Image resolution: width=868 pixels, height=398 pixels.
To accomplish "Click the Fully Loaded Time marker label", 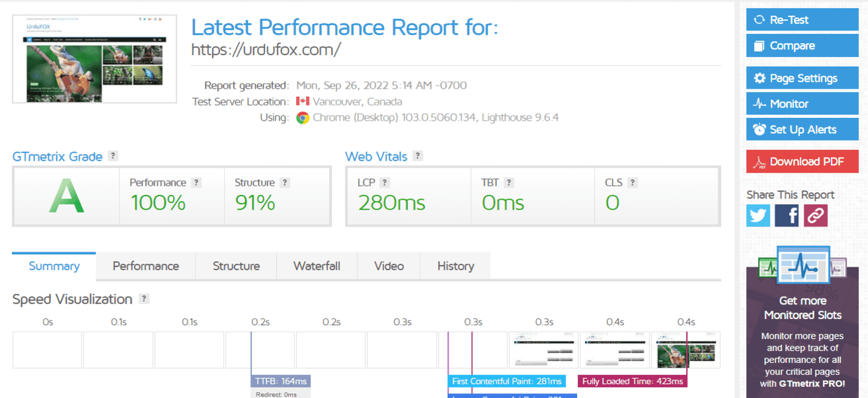I will tap(633, 381).
